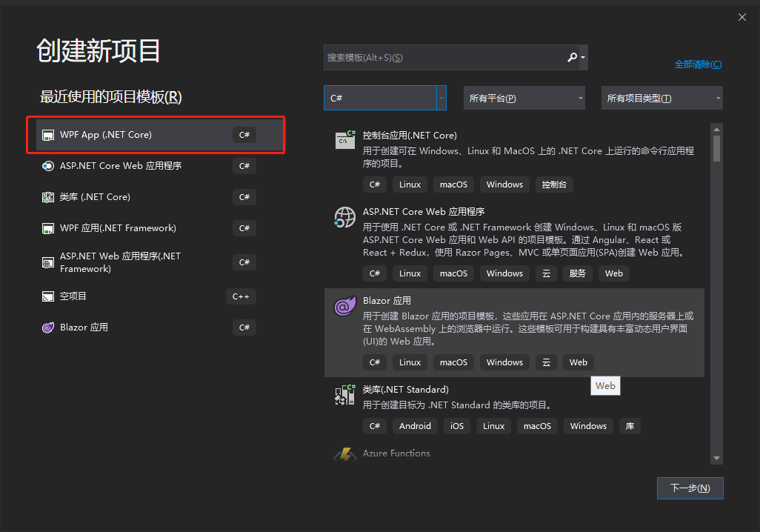The height and width of the screenshot is (532, 760).
Task: Open the C# language filter dropdown
Action: pyautogui.click(x=441, y=98)
